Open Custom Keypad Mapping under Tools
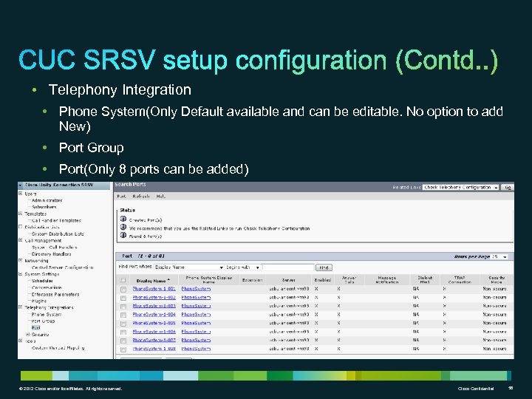The image size is (532, 399). click(58, 348)
